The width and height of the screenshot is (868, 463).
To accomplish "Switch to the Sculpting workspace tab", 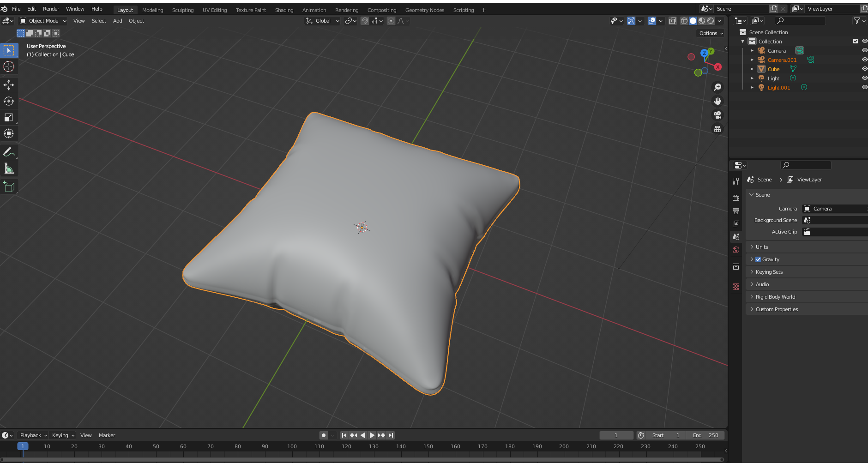I will point(183,10).
